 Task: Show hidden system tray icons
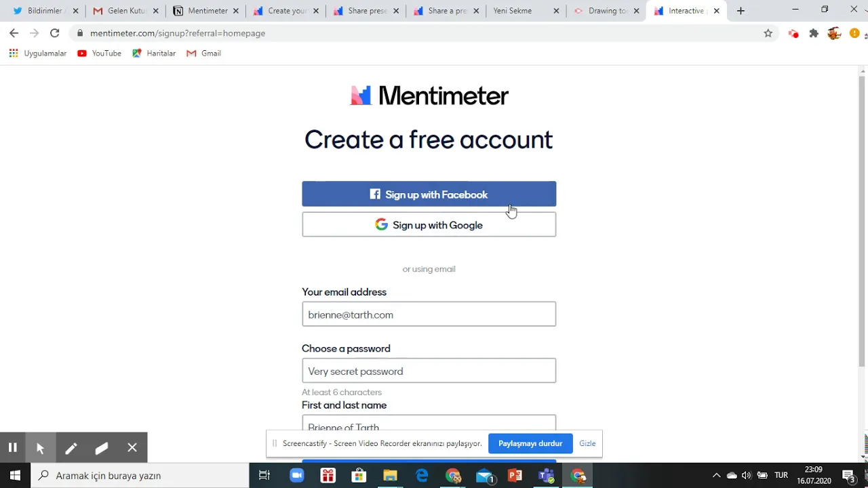click(x=716, y=476)
